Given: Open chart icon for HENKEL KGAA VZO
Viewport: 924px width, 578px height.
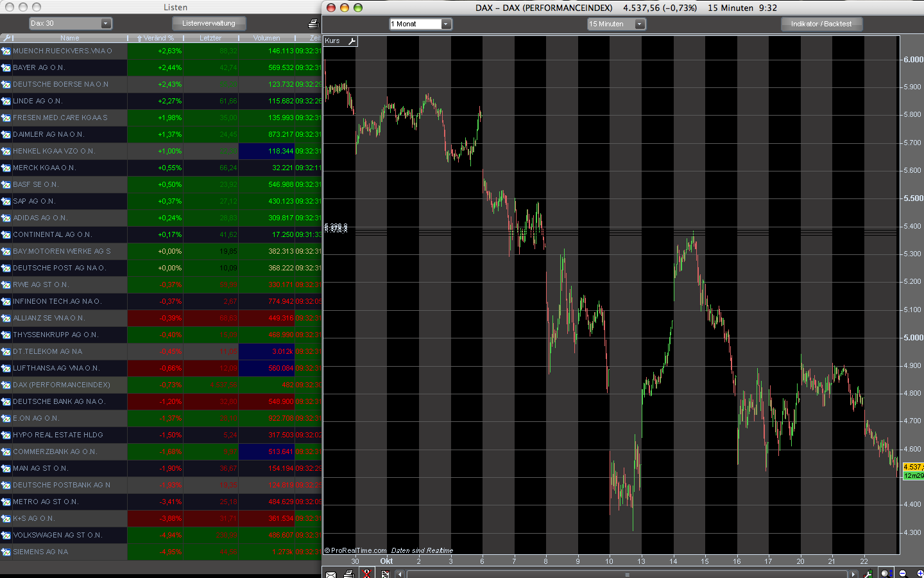Looking at the screenshot, I should tap(6, 151).
